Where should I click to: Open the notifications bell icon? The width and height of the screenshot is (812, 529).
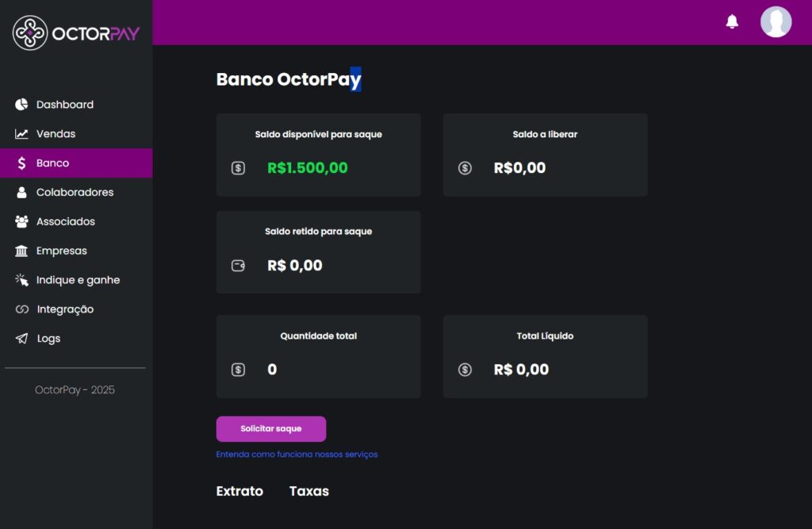click(x=732, y=21)
